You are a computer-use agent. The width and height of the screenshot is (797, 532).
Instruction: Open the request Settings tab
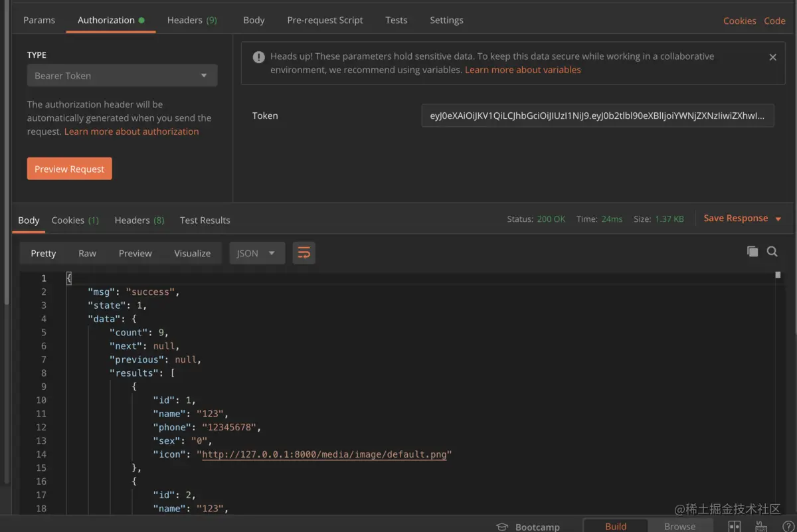pos(446,20)
